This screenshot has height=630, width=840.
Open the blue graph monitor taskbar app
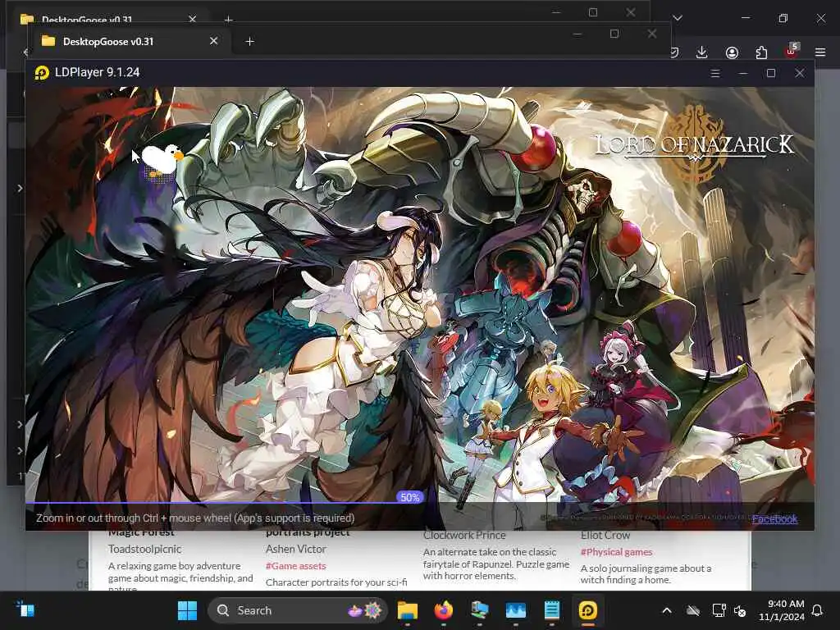point(516,610)
